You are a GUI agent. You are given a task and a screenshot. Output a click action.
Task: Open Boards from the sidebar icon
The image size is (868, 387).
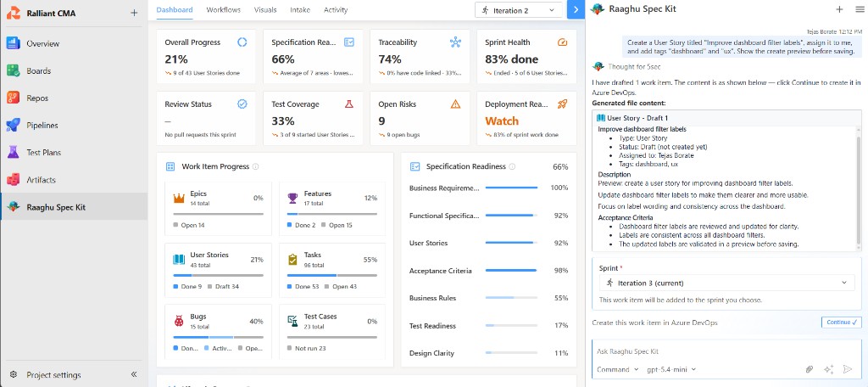14,70
